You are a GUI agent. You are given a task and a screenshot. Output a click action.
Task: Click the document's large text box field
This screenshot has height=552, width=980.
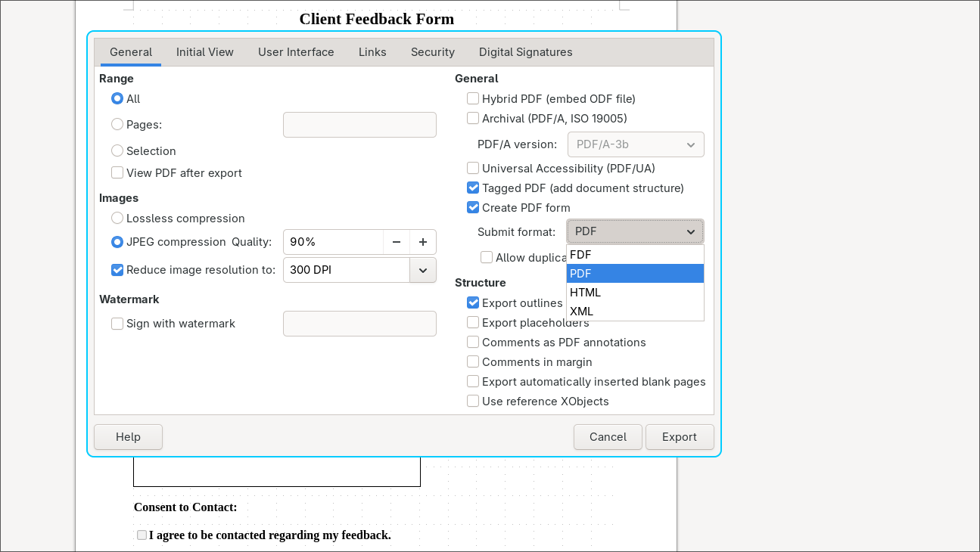point(277,472)
